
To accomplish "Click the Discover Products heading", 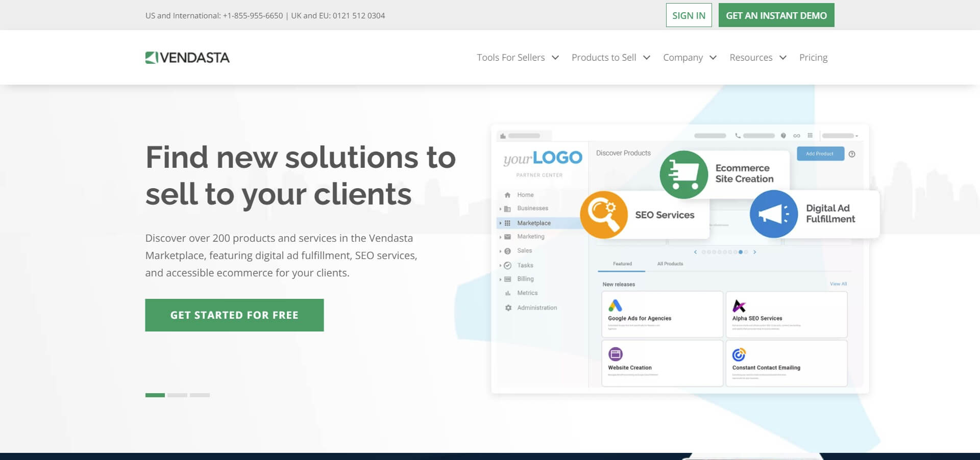I will pyautogui.click(x=623, y=153).
